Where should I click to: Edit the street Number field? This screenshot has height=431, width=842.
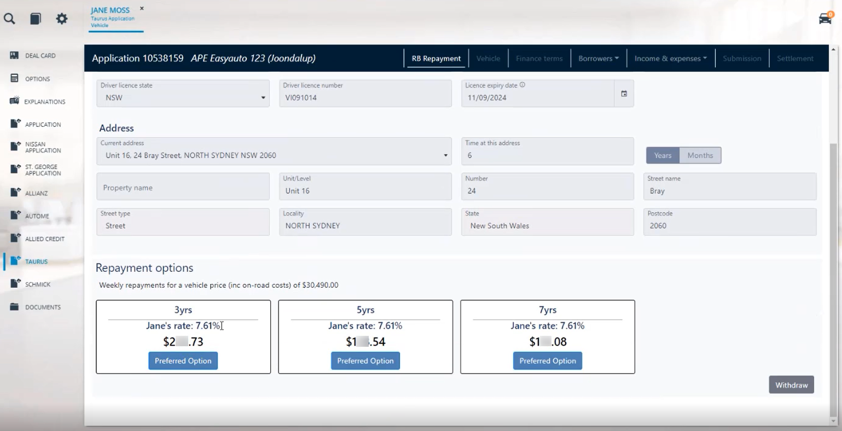547,187
